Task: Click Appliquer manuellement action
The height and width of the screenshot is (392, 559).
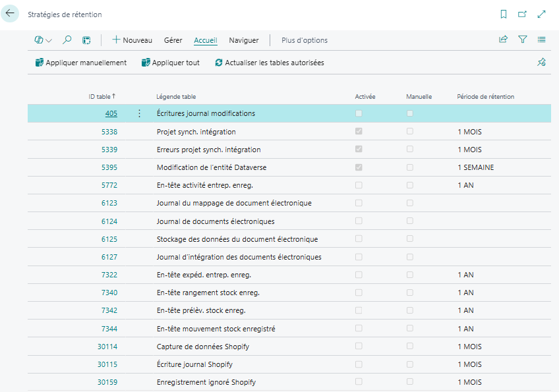Action: [x=81, y=63]
